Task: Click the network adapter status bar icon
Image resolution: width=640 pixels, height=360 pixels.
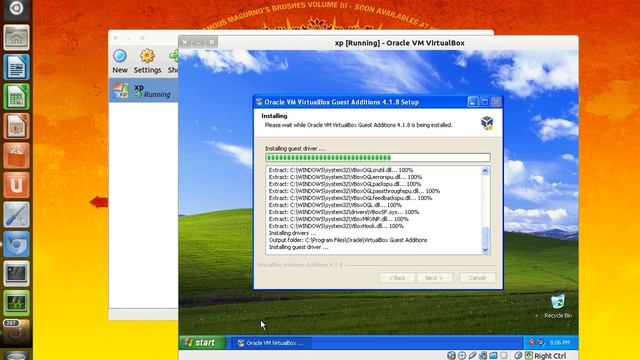Action: tap(483, 356)
